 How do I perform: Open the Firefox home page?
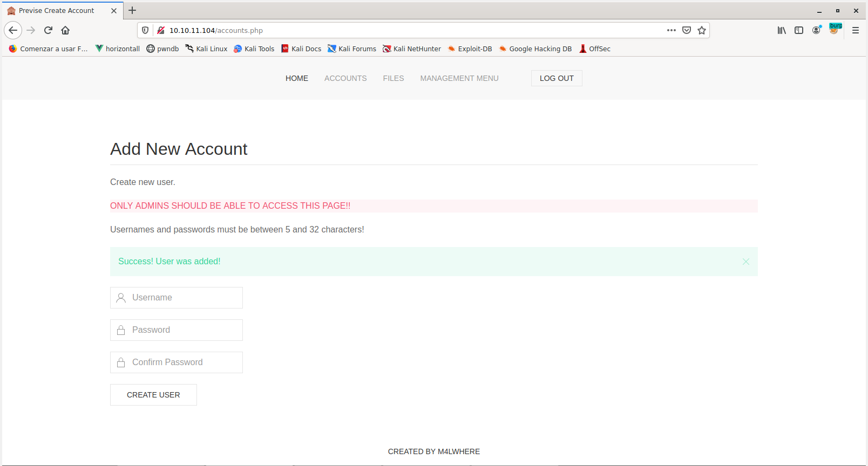65,30
